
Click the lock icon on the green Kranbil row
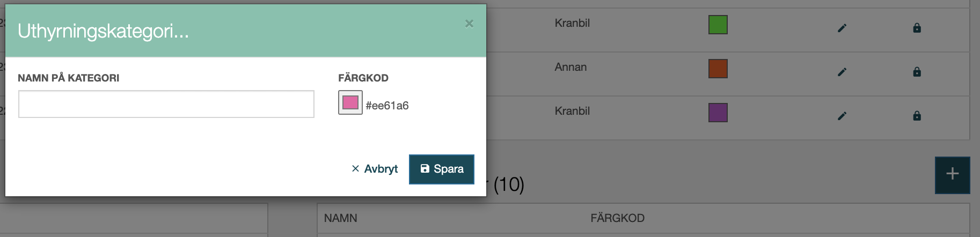917,28
